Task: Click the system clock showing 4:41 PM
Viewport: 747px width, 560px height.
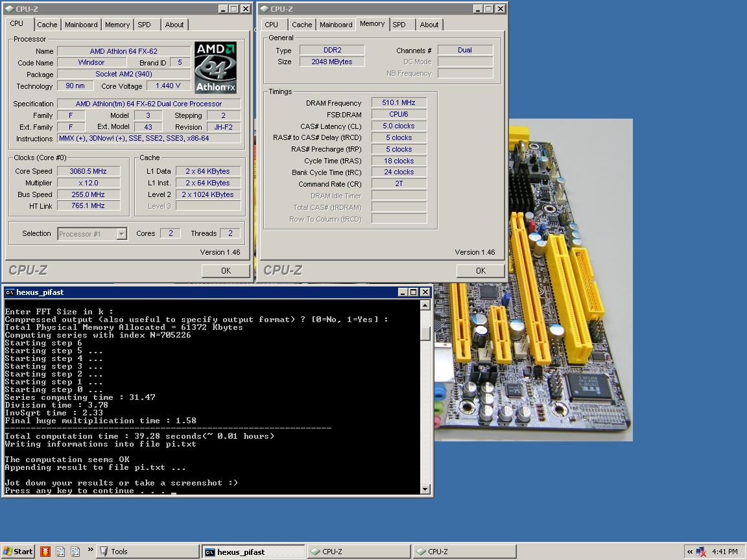Action: click(x=724, y=552)
